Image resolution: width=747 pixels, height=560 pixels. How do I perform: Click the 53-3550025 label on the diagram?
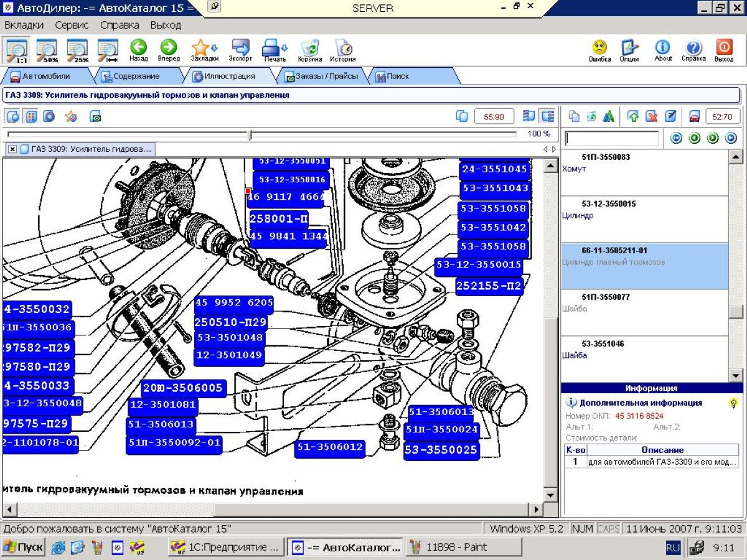441,450
